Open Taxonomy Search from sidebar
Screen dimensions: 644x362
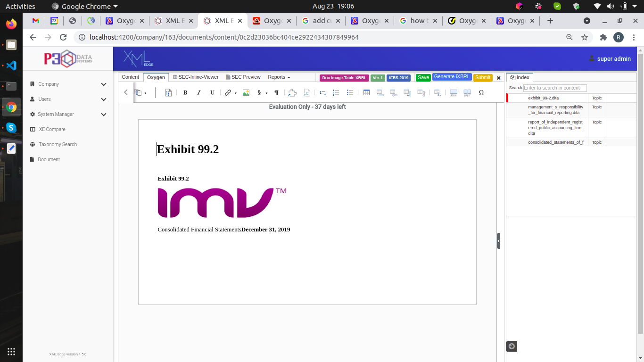(53, 144)
